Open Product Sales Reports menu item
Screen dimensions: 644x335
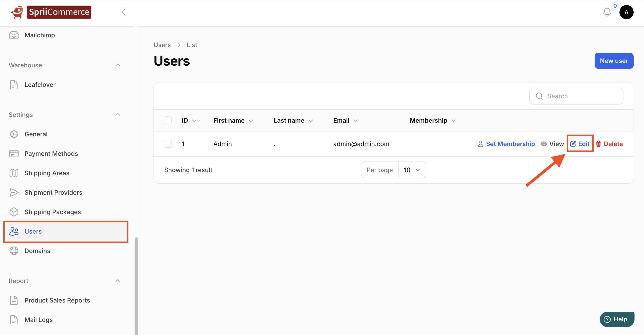(57, 300)
